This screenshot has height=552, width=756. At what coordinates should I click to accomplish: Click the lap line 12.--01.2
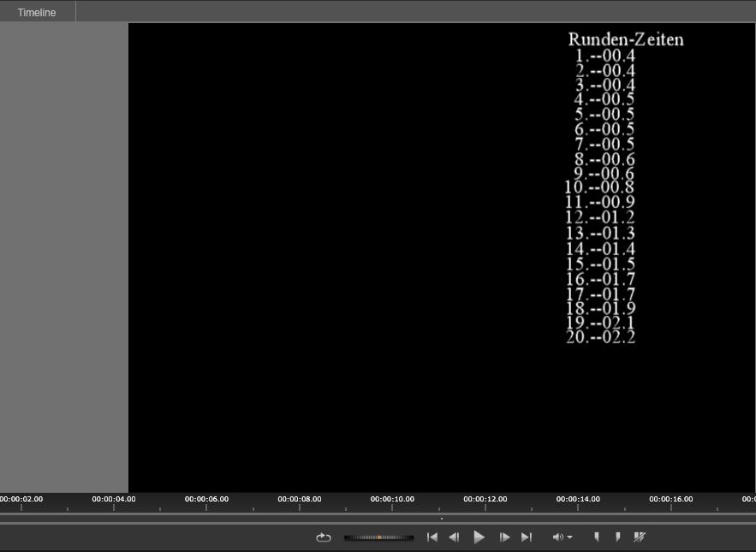tap(600, 217)
